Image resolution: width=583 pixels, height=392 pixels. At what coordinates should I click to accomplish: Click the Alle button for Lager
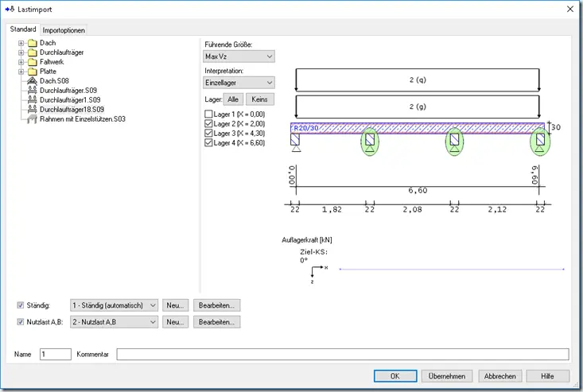click(x=233, y=99)
